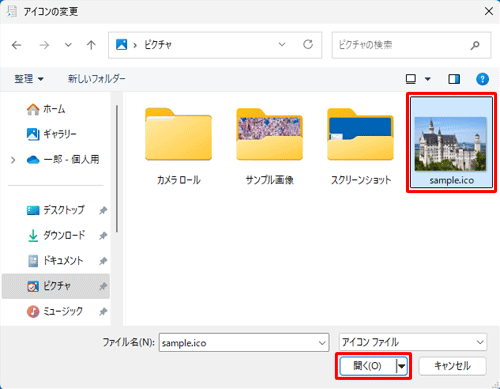The height and width of the screenshot is (389, 500).
Task: Open the 整理 menu
Action: [29, 79]
